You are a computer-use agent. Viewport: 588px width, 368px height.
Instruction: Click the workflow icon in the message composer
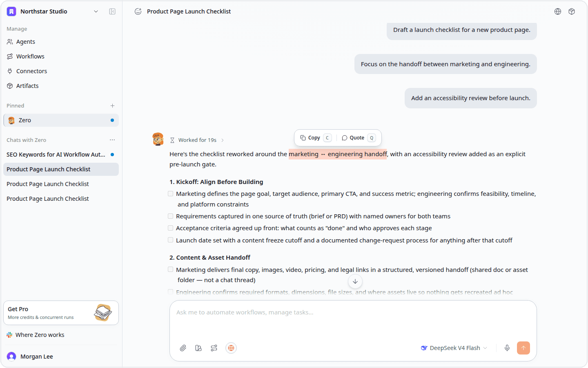click(x=214, y=348)
